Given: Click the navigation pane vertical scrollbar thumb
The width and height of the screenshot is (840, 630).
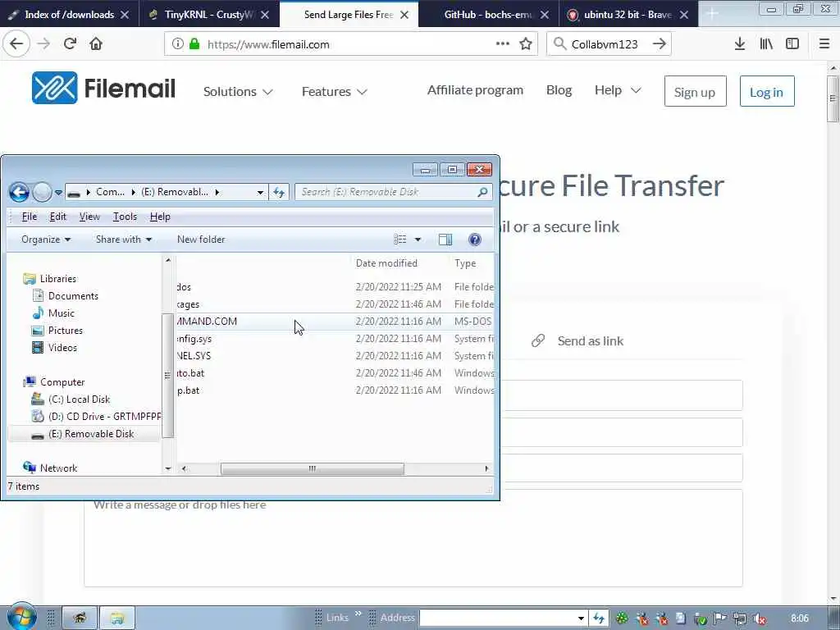Looking at the screenshot, I should (167, 375).
